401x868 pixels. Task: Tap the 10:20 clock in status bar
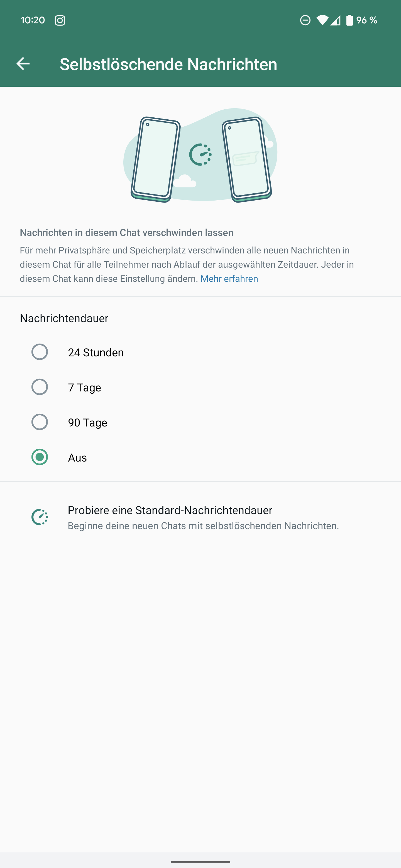coord(33,20)
